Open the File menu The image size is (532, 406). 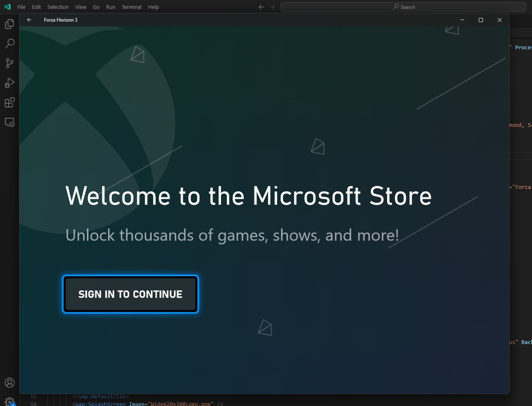click(x=22, y=7)
